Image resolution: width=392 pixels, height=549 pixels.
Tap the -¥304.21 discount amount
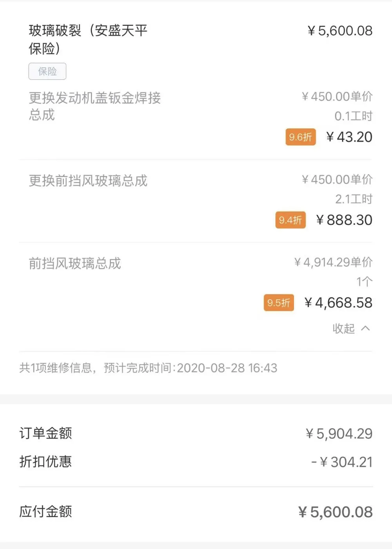[x=342, y=462]
